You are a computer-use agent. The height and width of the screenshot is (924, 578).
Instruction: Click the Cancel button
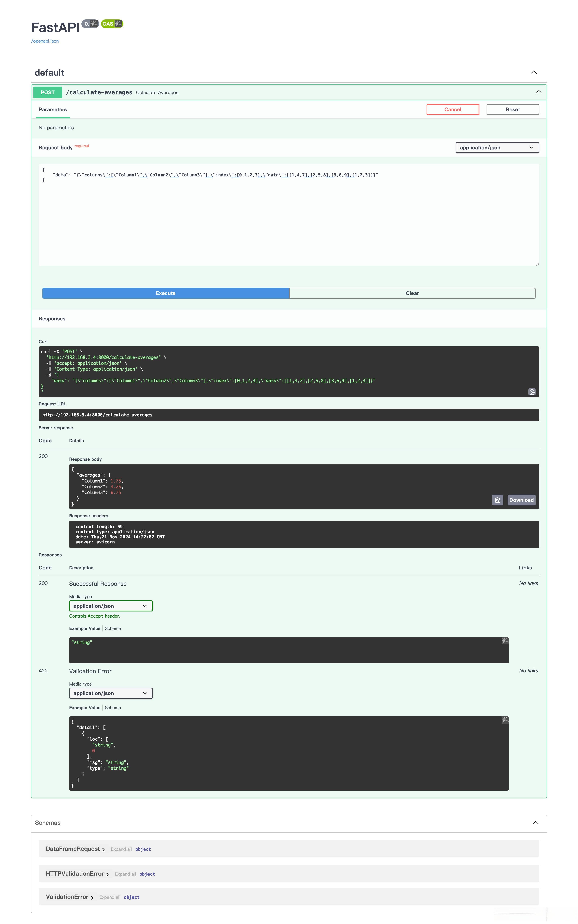[x=453, y=109]
